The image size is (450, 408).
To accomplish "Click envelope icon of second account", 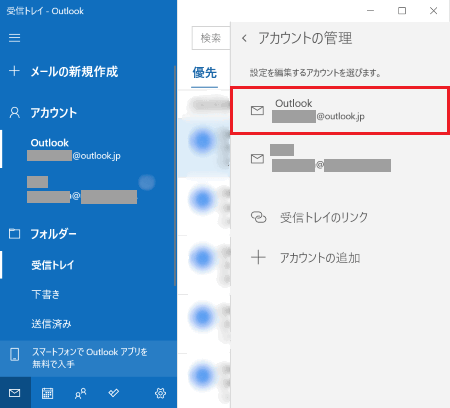I will [x=257, y=158].
